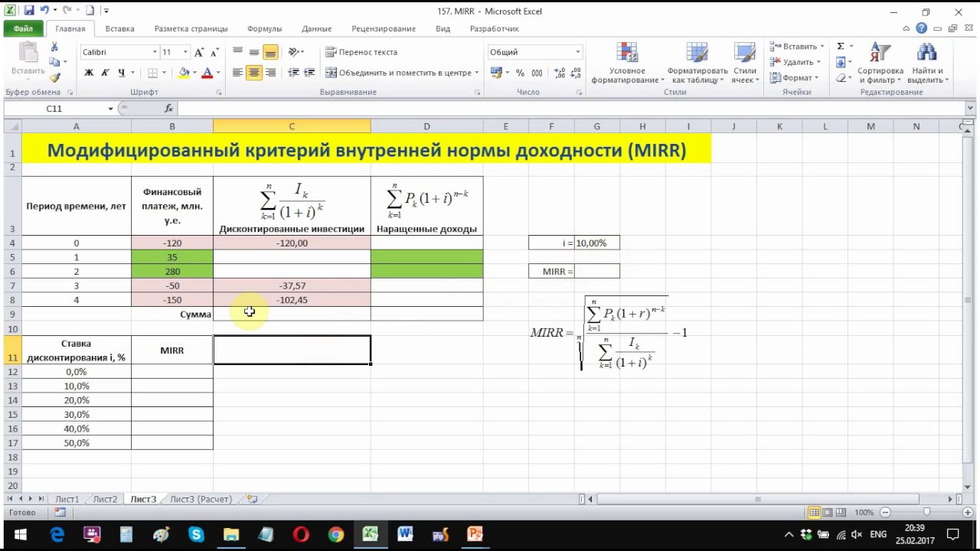This screenshot has width=980, height=551.
Task: Click the Windows Start button
Action: 21,534
